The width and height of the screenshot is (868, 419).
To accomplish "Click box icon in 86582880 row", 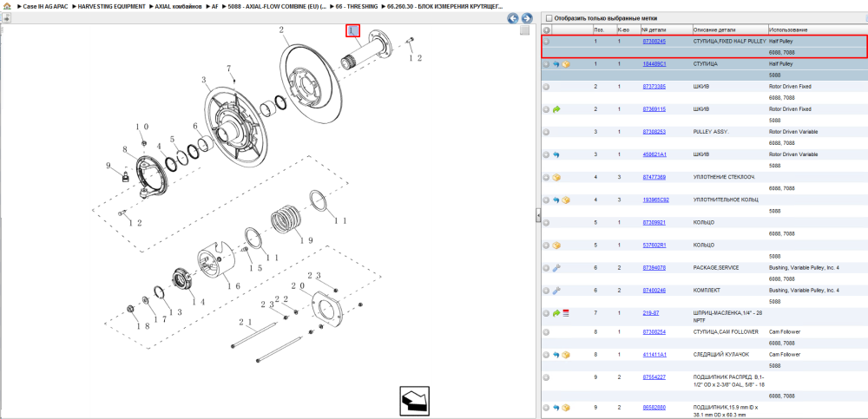I will pos(566,408).
